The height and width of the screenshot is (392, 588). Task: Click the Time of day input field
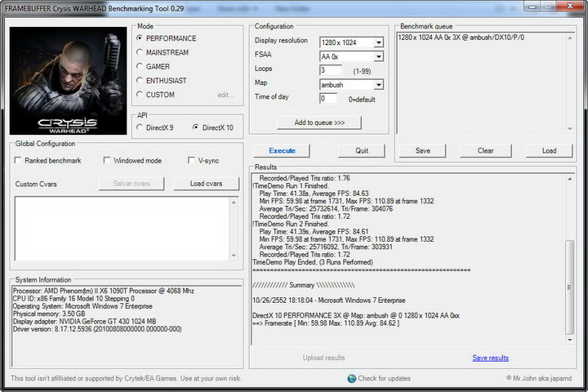pos(328,99)
